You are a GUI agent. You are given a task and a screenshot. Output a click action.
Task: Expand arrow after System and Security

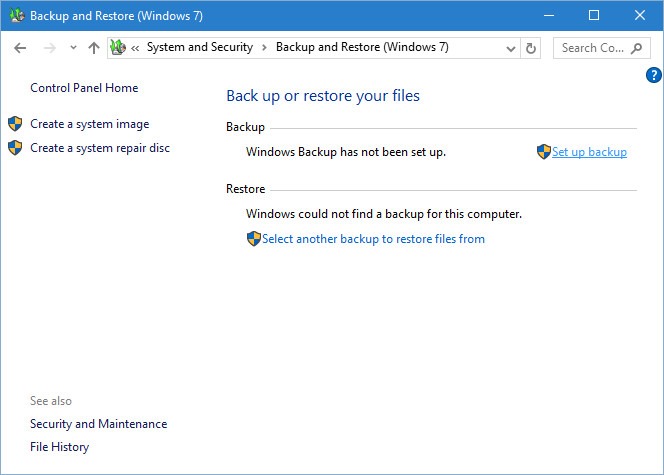[x=264, y=47]
